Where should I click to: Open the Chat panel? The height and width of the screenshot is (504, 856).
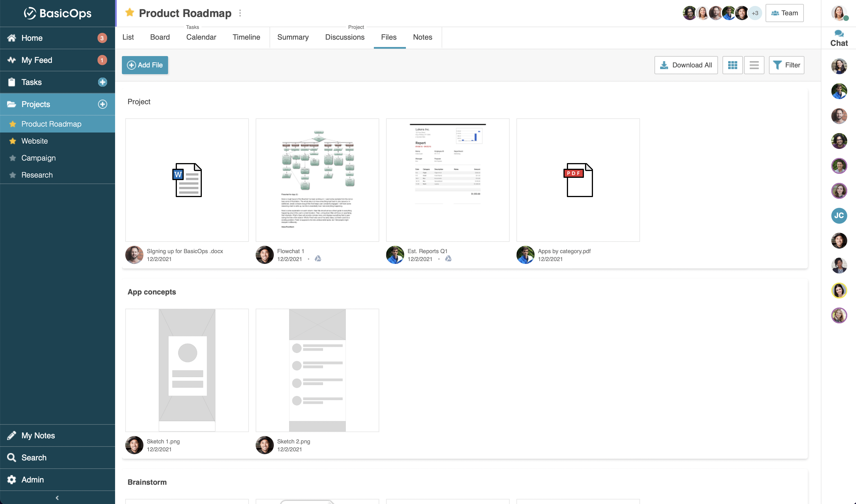pyautogui.click(x=839, y=37)
